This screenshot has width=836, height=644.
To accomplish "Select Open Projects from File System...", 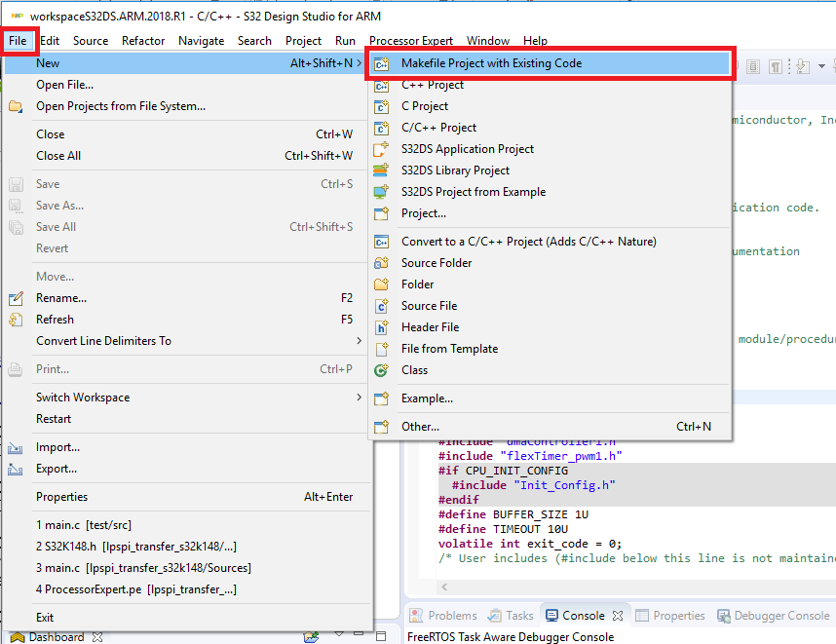I will 187,106.
